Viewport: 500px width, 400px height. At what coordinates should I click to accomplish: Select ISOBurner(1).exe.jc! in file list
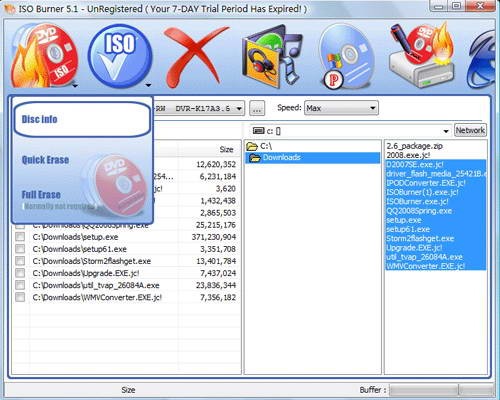pyautogui.click(x=435, y=192)
